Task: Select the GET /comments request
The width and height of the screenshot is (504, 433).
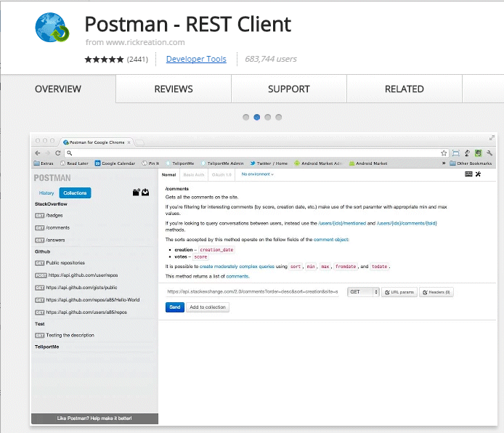Action: click(x=52, y=227)
